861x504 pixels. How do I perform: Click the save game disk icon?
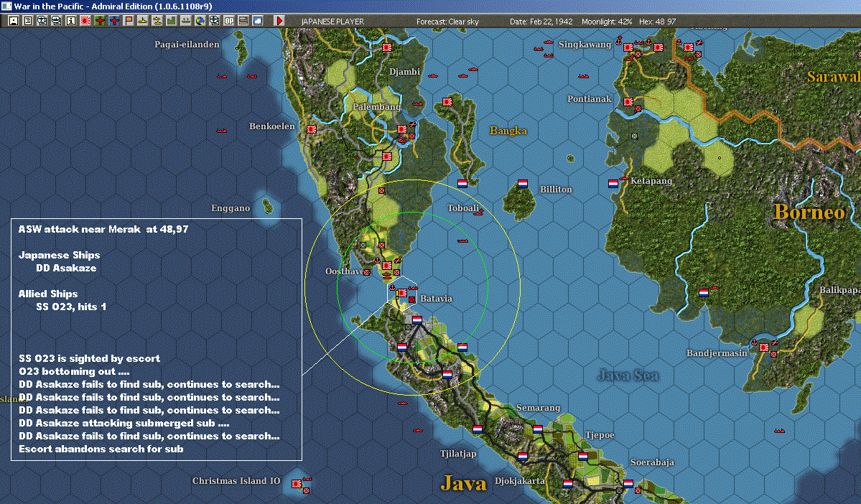tap(14, 21)
